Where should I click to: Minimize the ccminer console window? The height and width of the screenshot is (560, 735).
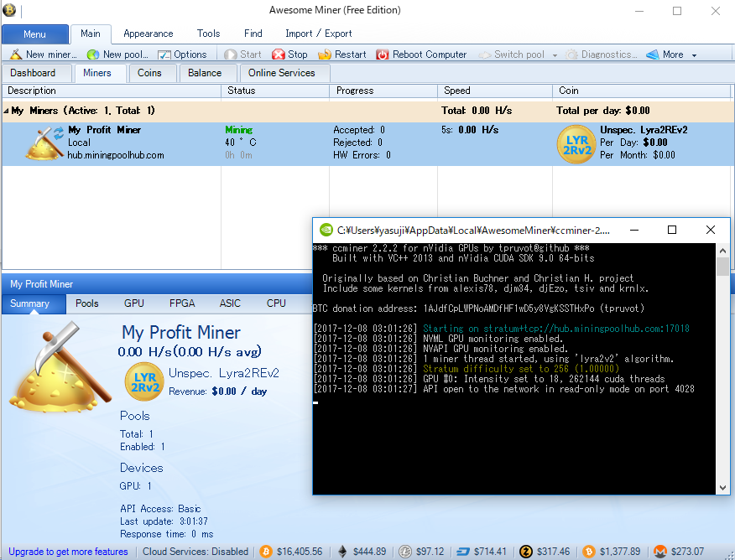pyautogui.click(x=634, y=230)
